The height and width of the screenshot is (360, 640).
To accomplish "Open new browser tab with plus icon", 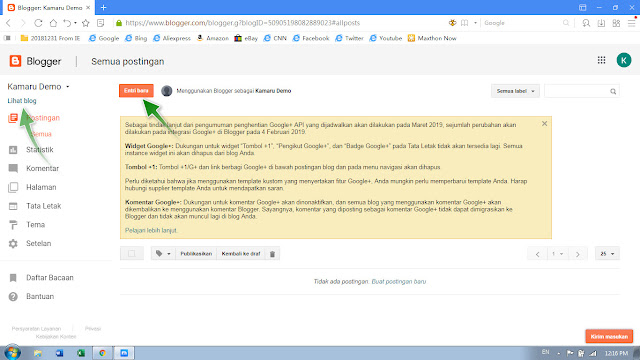I will [103, 7].
